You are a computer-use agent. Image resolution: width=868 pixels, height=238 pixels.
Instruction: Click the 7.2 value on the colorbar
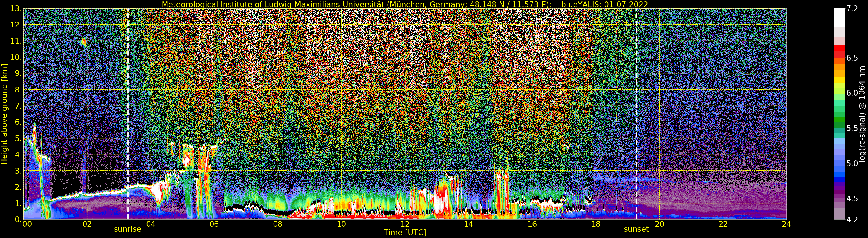pyautogui.click(x=852, y=9)
